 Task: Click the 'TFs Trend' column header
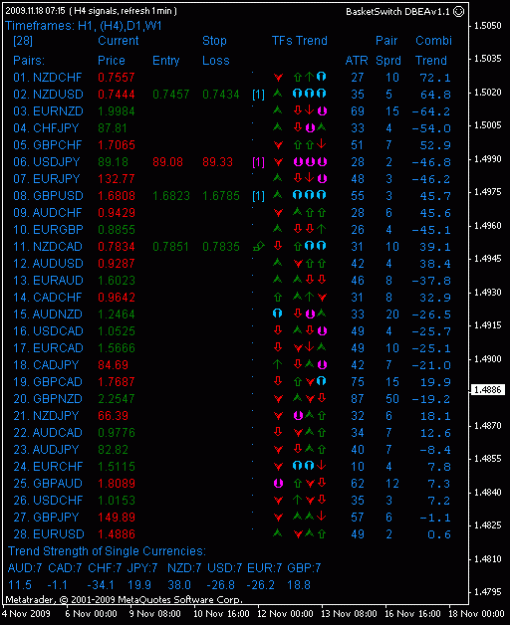[299, 41]
